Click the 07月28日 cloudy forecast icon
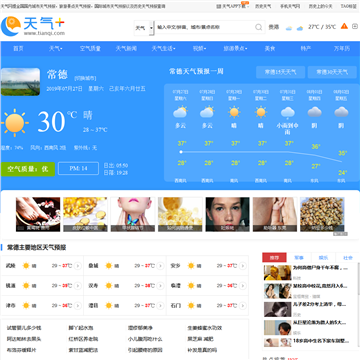The image size is (360, 360). [x=207, y=112]
